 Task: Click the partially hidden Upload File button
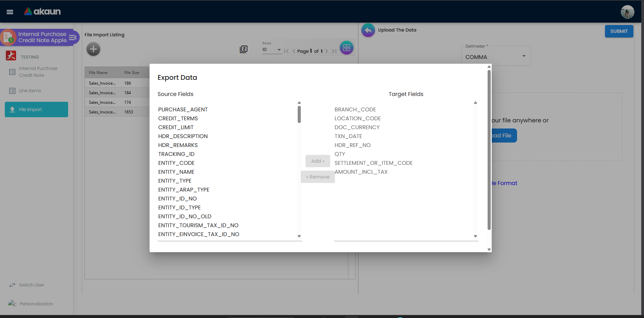coord(504,136)
